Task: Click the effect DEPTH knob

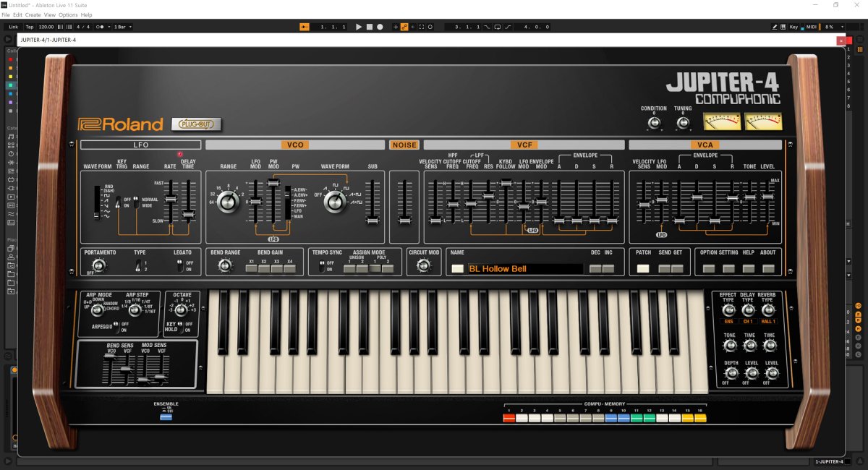Action: 731,373
